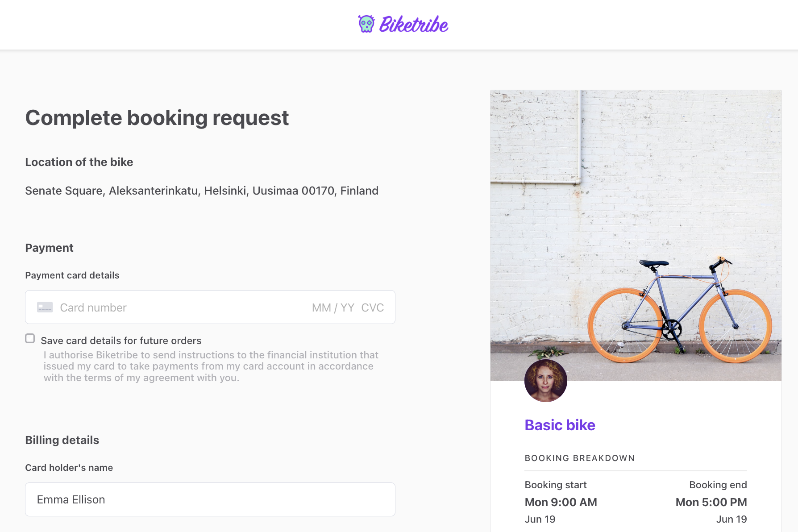The image size is (798, 532).
Task: Click the "Save card details for future orders" label
Action: (x=121, y=341)
